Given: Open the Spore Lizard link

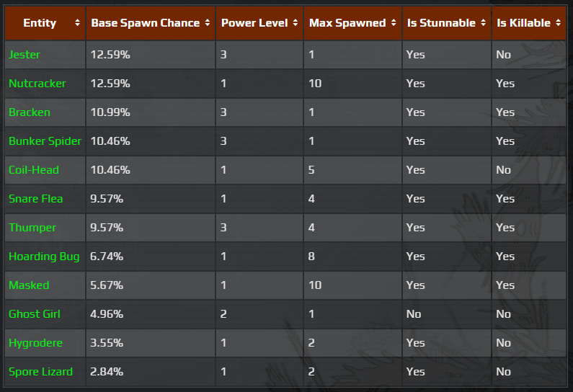Looking at the screenshot, I should click(40, 372).
